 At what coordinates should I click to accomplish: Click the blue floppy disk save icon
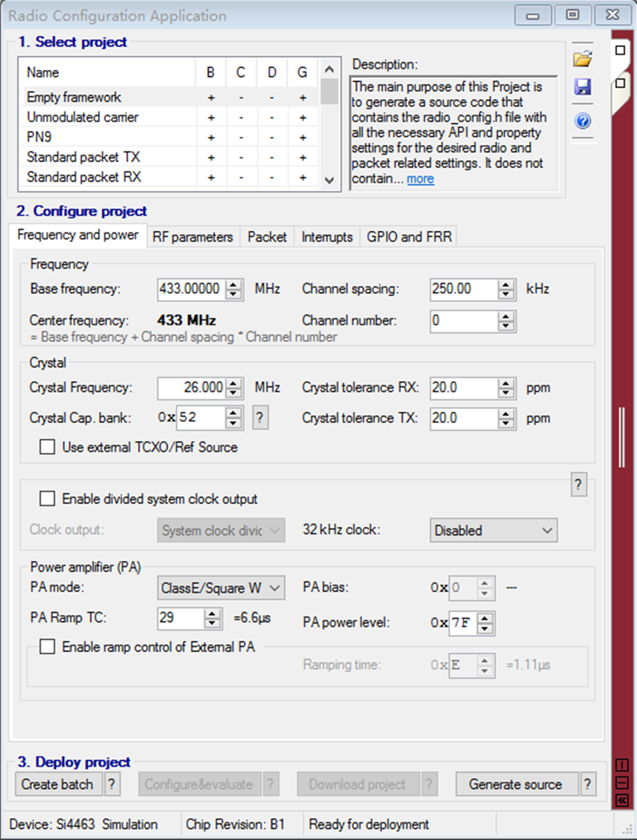tap(582, 87)
